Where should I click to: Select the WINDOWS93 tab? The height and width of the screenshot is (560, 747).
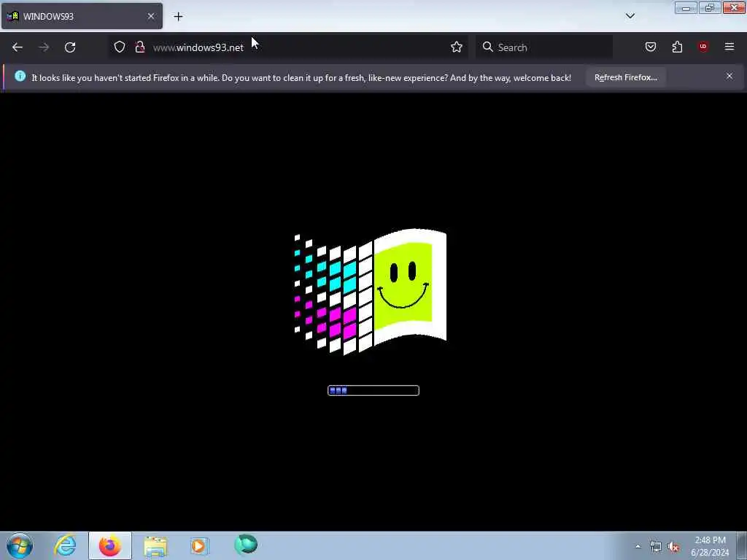[82, 16]
